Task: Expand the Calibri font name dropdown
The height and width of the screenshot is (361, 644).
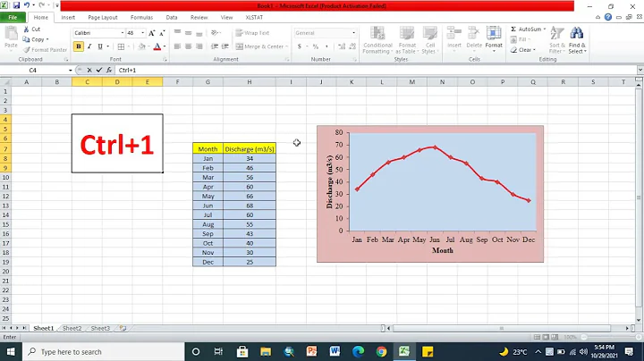Action: click(122, 33)
